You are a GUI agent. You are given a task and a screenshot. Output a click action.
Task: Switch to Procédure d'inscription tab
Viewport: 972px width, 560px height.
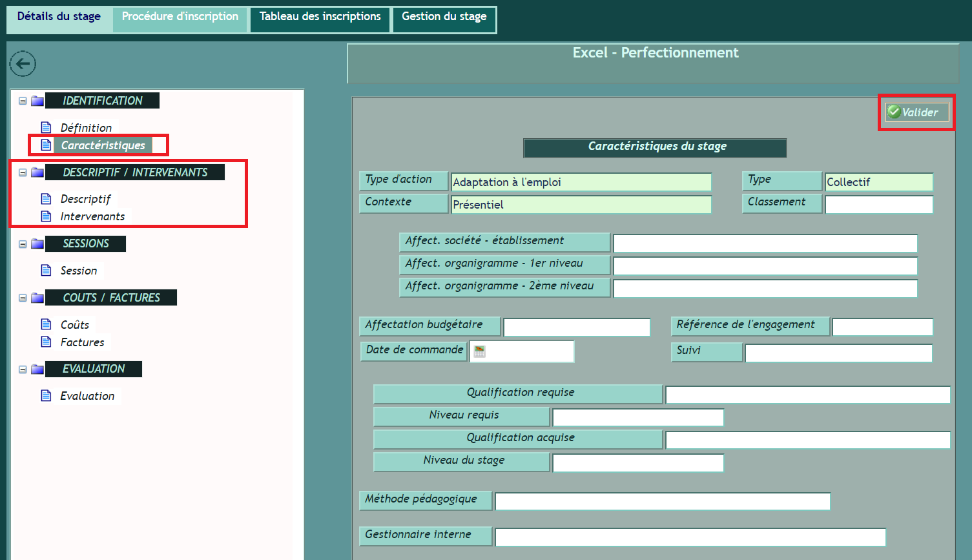tap(180, 17)
